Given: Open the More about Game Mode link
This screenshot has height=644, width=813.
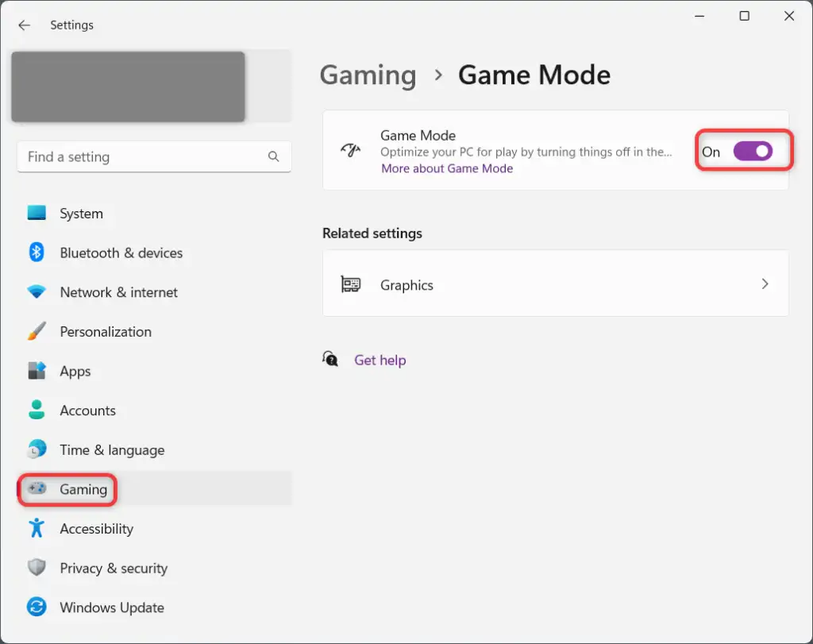Looking at the screenshot, I should tap(447, 168).
